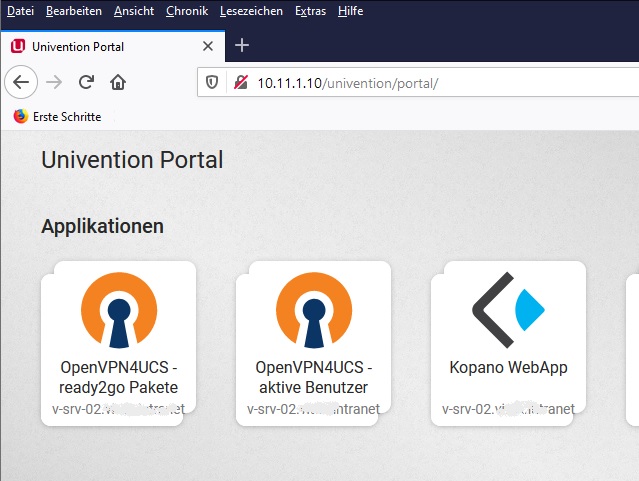Open the tracking protection shield icon
The width and height of the screenshot is (639, 481).
pyautogui.click(x=212, y=83)
